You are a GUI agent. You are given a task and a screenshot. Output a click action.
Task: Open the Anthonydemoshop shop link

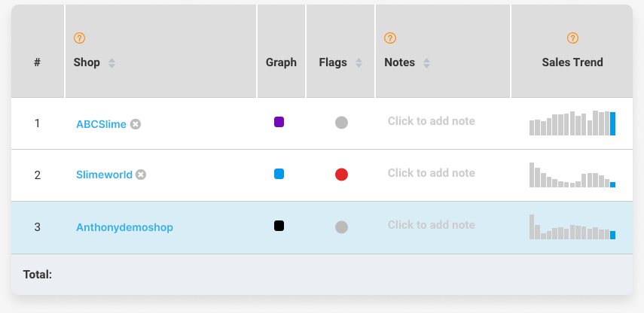124,227
